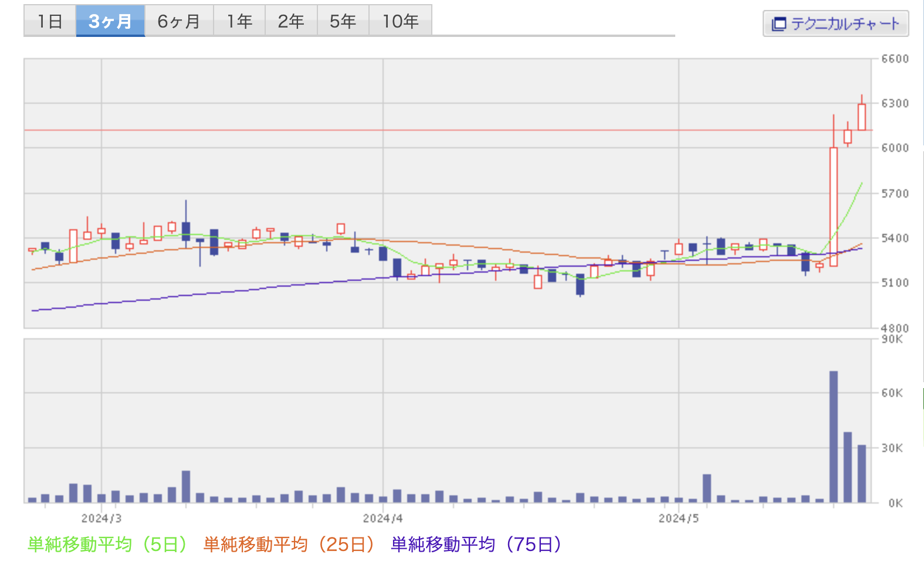924x578 pixels.
Task: Click the latest red candlestick near 6300
Action: point(862,117)
